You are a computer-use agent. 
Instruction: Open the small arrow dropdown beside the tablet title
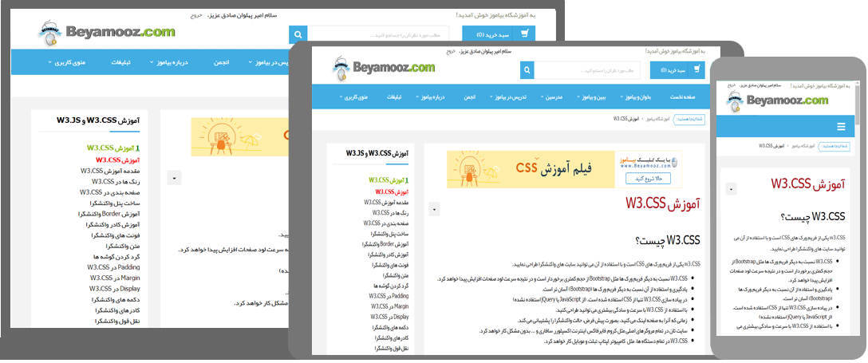pos(434,208)
